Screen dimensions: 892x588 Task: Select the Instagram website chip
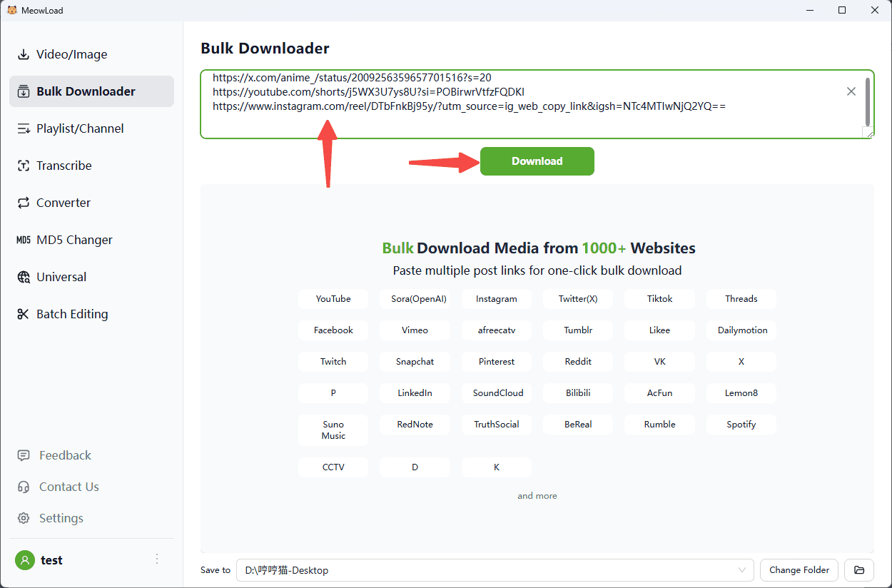tap(496, 299)
